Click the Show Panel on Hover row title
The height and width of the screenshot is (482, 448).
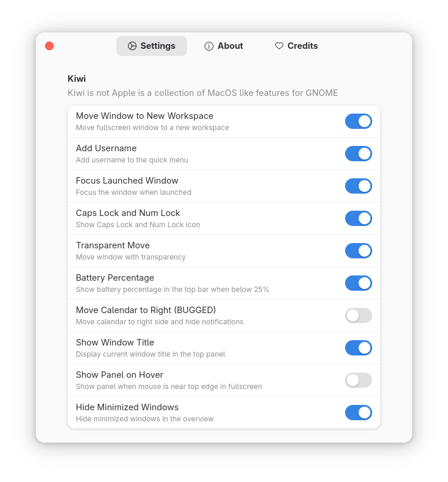coord(119,375)
